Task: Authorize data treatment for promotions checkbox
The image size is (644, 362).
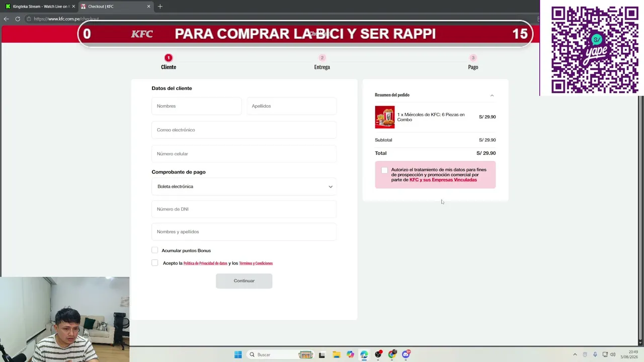Action: [384, 170]
